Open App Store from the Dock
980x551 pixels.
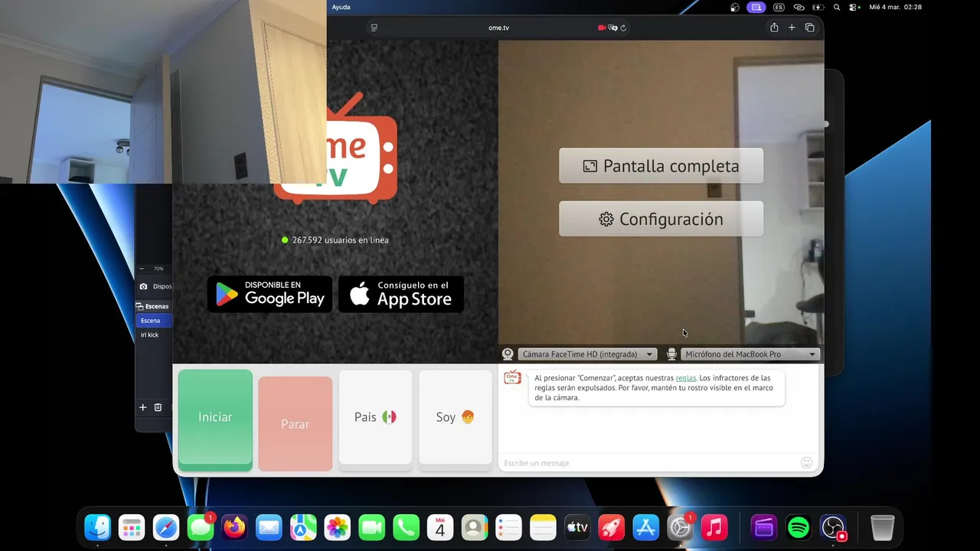point(646,527)
